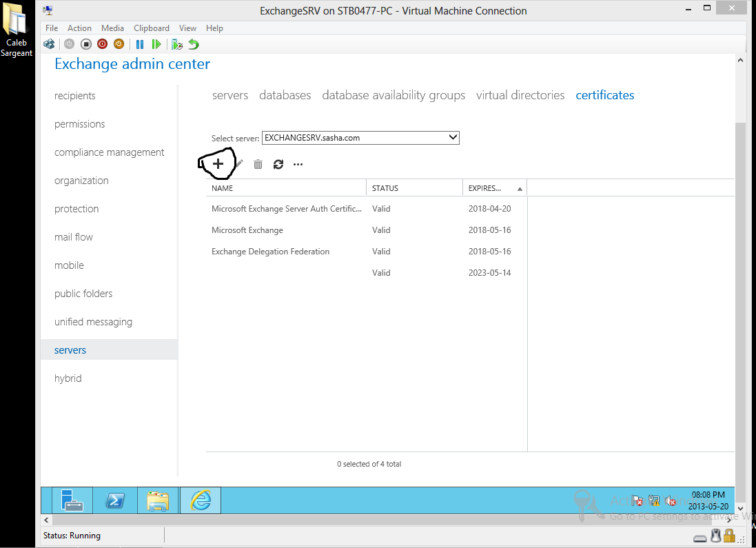The width and height of the screenshot is (756, 548).
Task: Sort by the NAME column header
Action: click(x=286, y=188)
